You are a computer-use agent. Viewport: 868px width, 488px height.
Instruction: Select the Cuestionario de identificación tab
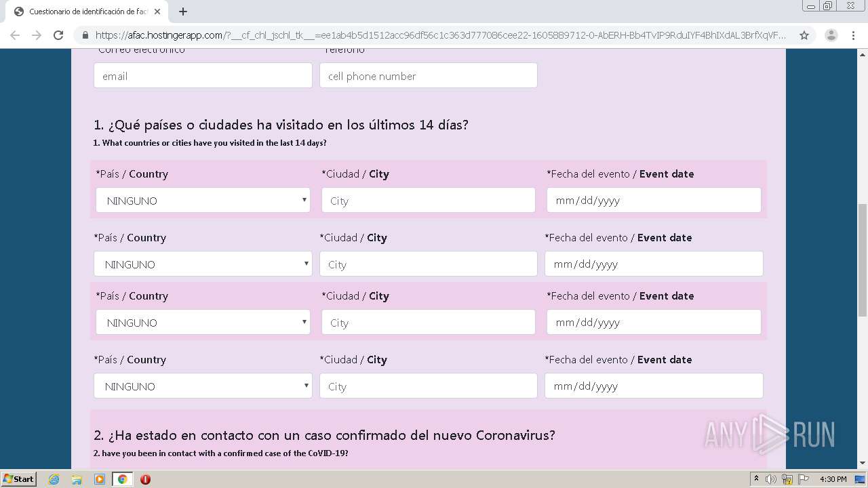click(x=87, y=12)
